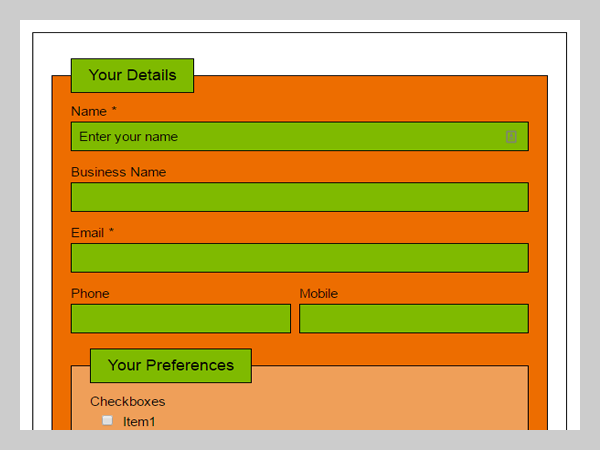Place cursor in the Phone input

(x=180, y=319)
